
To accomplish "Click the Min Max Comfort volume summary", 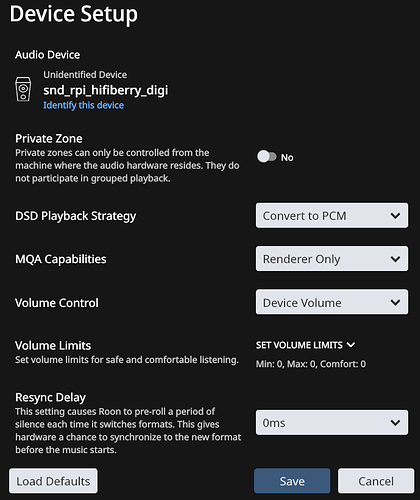I will 311,364.
